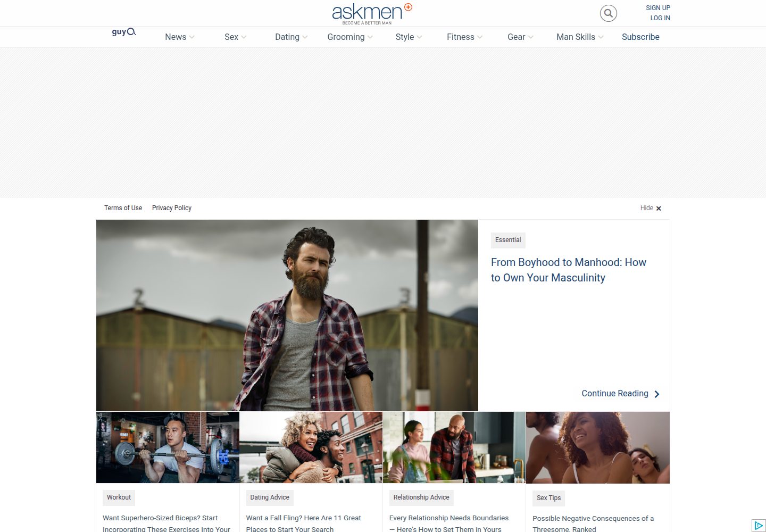Click the Workout category tag
This screenshot has width=766, height=532.
click(119, 497)
